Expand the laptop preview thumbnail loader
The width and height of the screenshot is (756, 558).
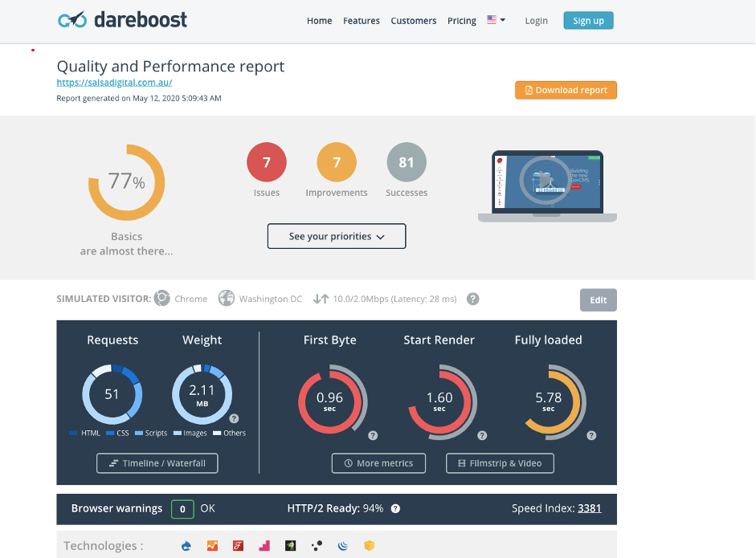point(547,183)
